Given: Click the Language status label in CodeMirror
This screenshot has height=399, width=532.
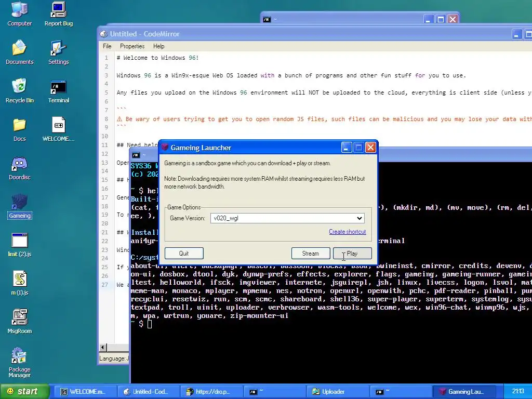Looking at the screenshot, I should [x=113, y=358].
